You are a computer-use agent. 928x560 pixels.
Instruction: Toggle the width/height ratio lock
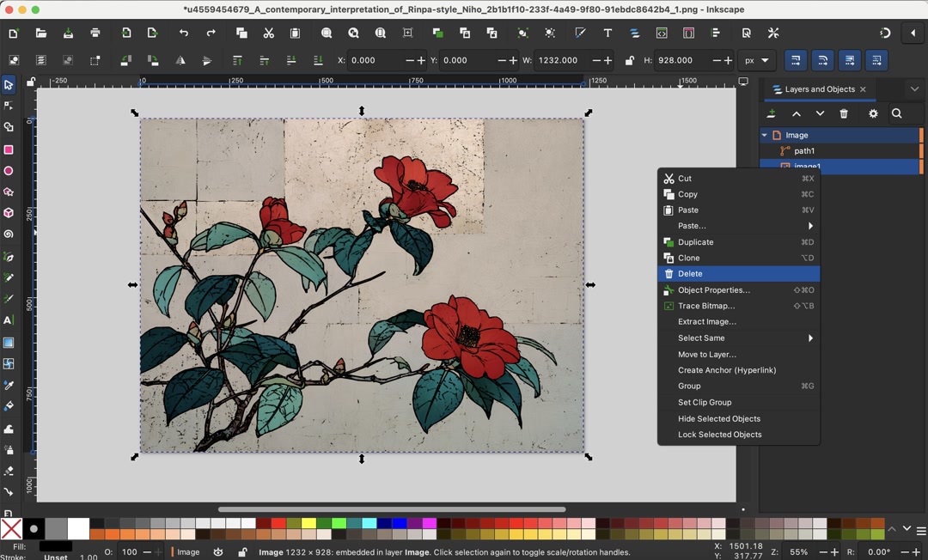point(630,61)
